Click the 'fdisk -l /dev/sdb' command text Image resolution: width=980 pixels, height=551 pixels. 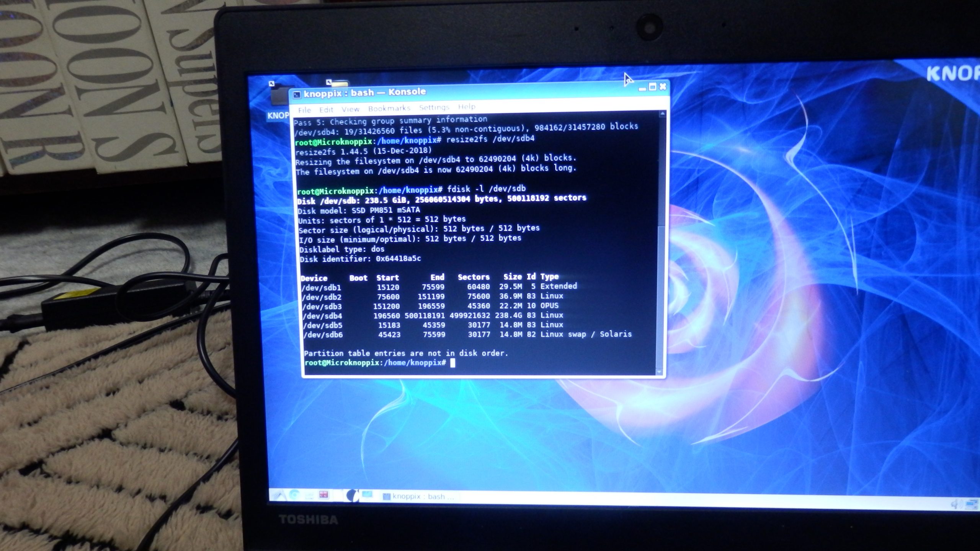[486, 189]
